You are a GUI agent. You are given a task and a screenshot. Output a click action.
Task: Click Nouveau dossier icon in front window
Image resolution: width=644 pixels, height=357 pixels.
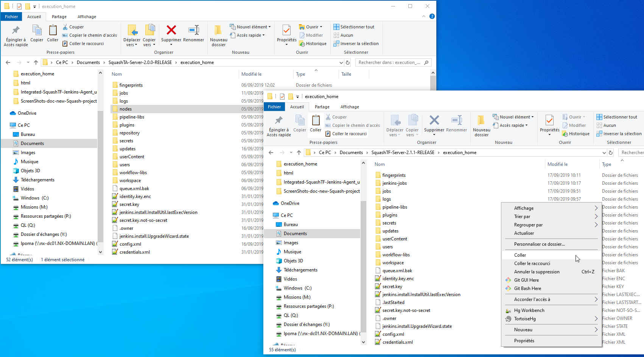pyautogui.click(x=481, y=120)
